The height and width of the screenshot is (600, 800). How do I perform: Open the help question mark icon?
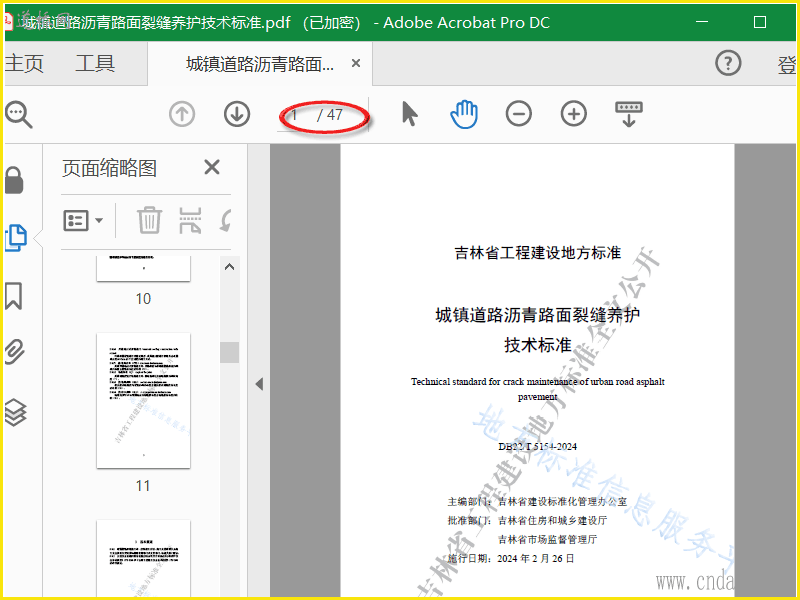728,63
